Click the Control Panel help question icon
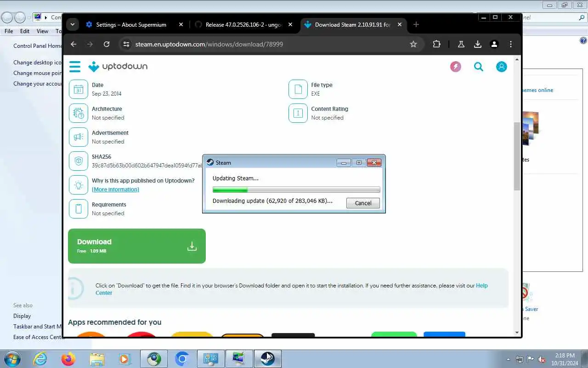 click(583, 40)
